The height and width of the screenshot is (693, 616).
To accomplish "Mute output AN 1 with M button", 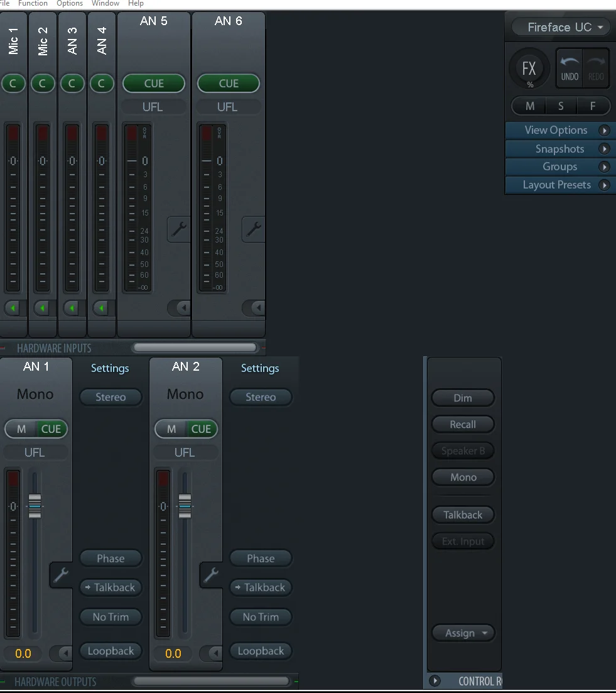I will pos(21,429).
